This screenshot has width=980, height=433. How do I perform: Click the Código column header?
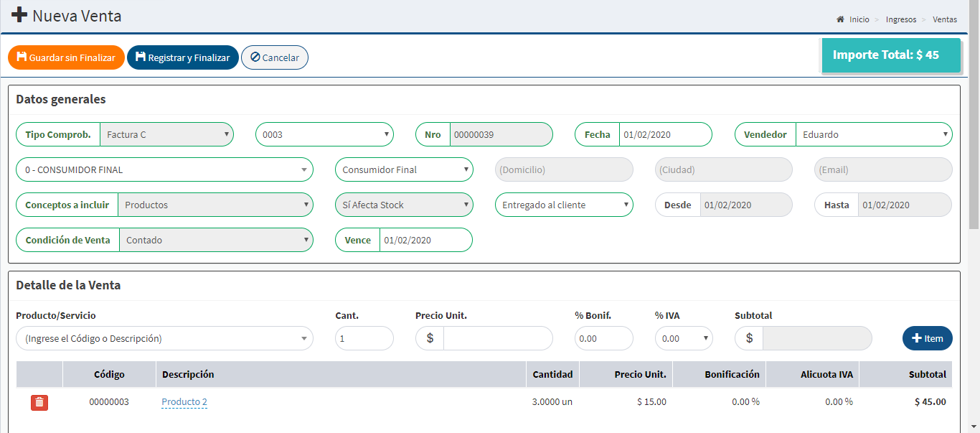coord(109,374)
